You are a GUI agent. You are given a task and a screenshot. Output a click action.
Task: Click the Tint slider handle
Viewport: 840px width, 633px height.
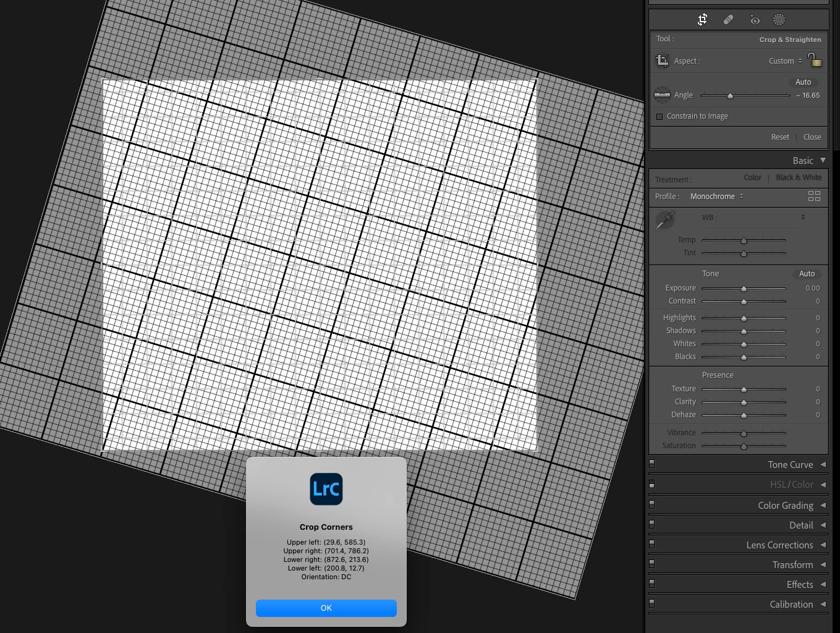tap(744, 253)
